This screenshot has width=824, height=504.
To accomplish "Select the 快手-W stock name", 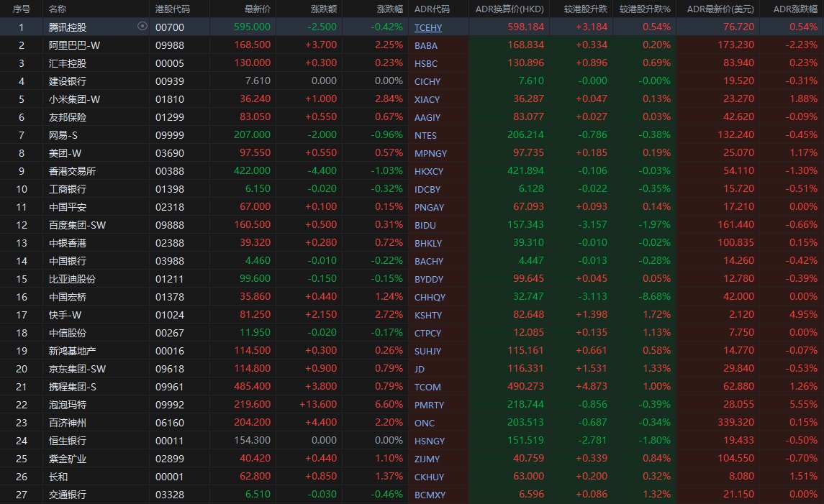I will pos(65,315).
